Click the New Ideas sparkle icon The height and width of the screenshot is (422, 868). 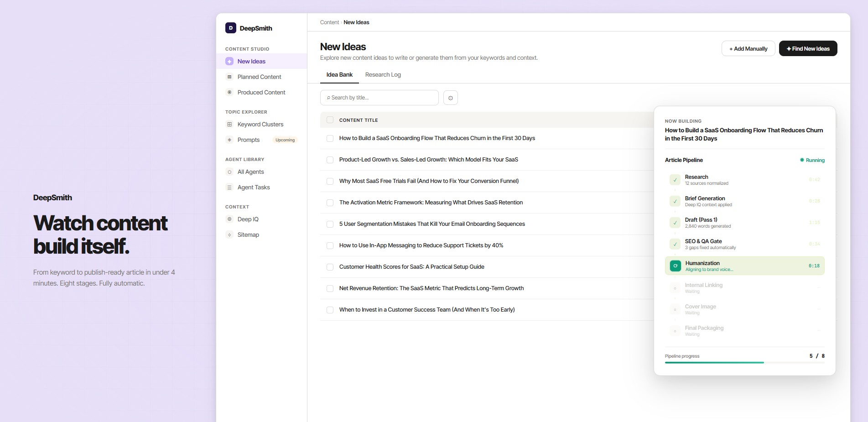(x=229, y=61)
